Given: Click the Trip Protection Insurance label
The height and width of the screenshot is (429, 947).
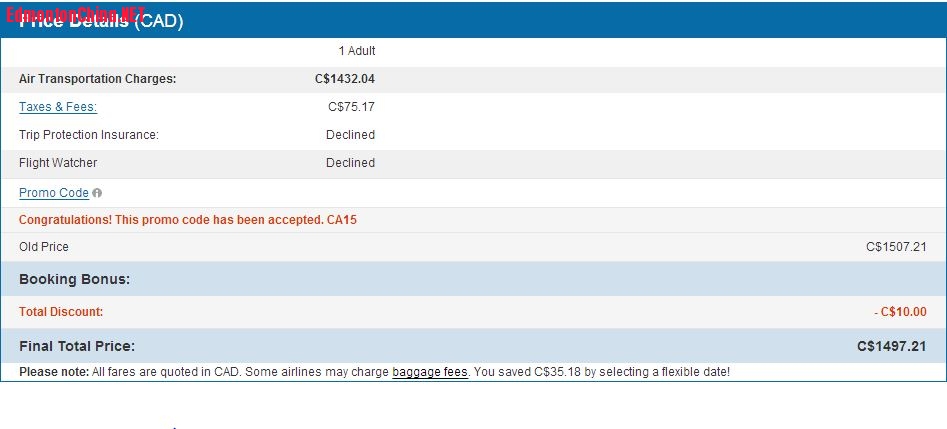Looking at the screenshot, I should point(89,135).
